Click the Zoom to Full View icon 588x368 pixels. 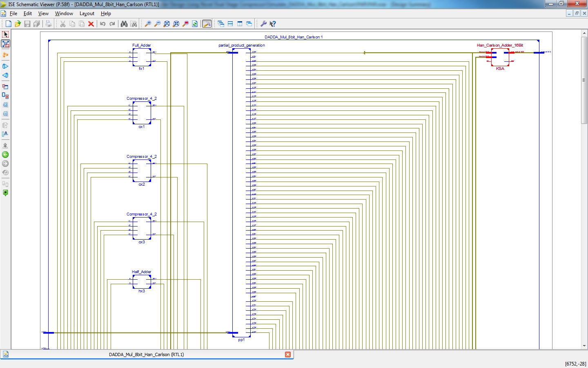click(167, 24)
